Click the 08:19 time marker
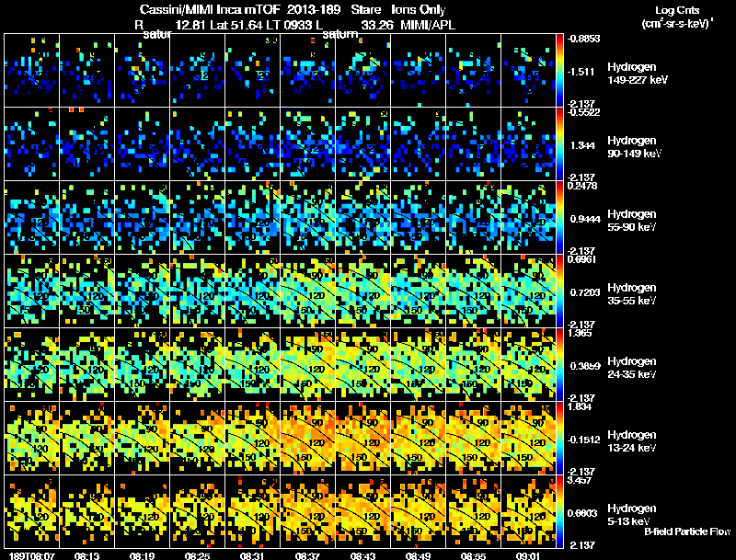The height and width of the screenshot is (560, 736). pyautogui.click(x=142, y=556)
